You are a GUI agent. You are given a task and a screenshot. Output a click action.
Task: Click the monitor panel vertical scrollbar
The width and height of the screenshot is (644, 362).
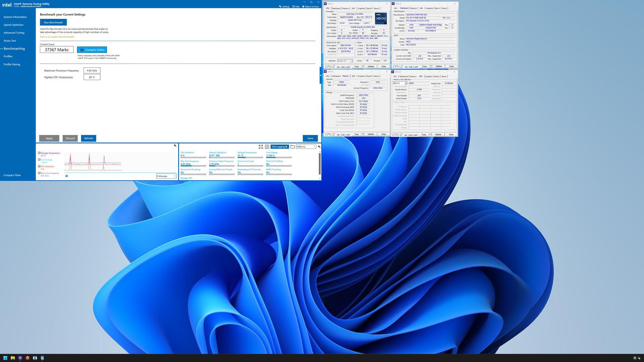coord(319,164)
